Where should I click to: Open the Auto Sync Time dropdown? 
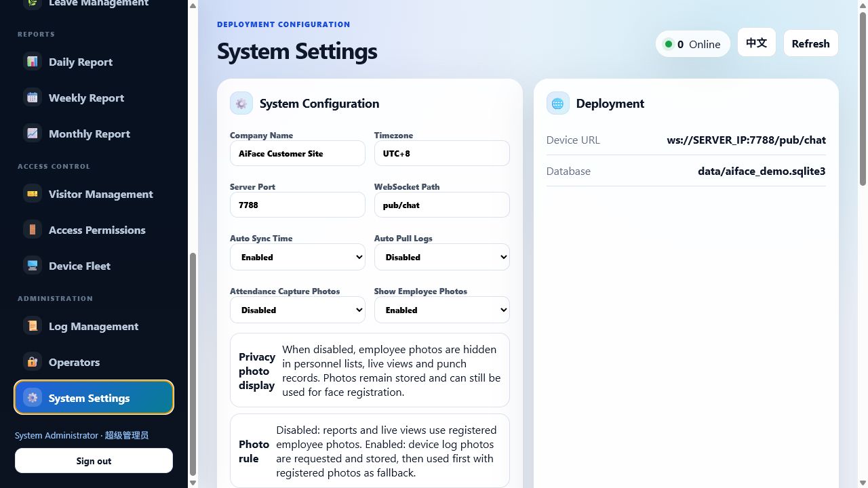point(298,257)
